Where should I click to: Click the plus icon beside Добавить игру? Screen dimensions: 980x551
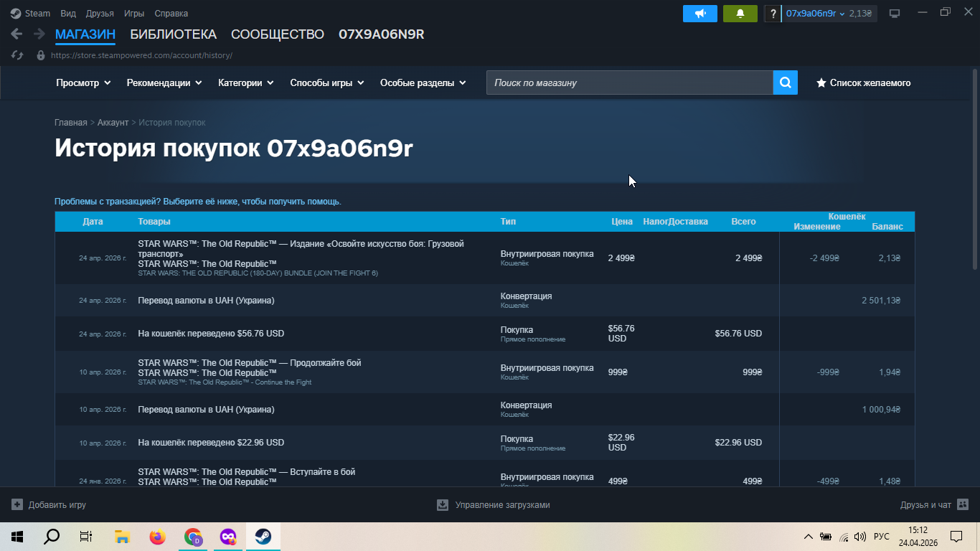[17, 504]
